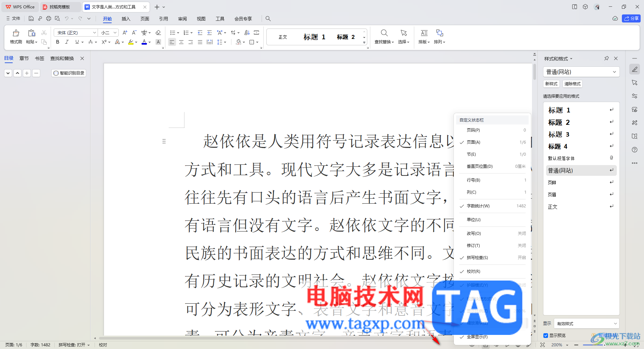Viewport: 644px width, 349px height.
Task: Open the 文件 menu
Action: 13,18
